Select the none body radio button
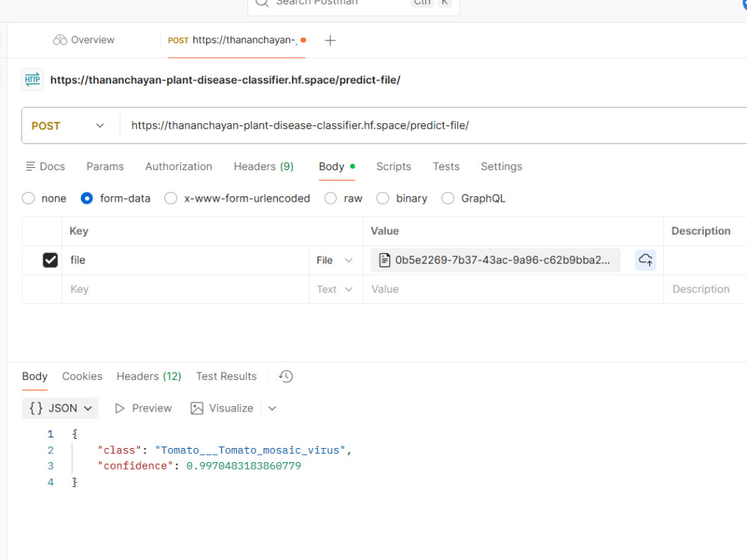 click(x=28, y=198)
